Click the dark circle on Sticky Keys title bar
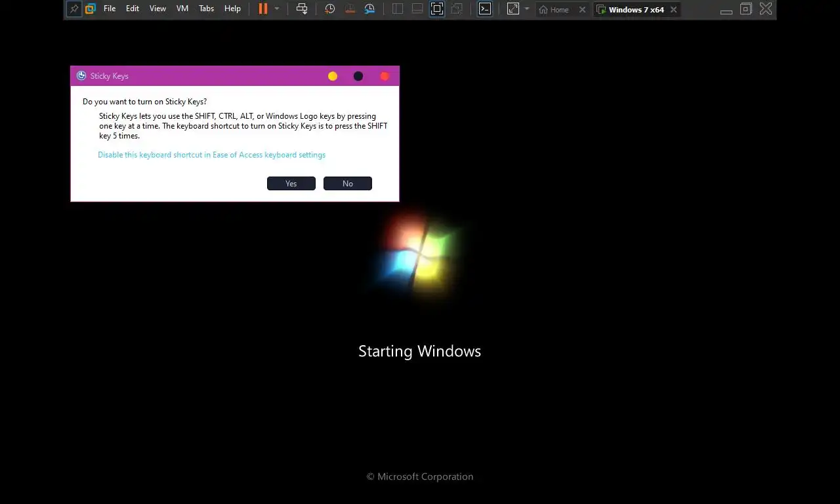Viewport: 840px width, 504px height. tap(358, 76)
